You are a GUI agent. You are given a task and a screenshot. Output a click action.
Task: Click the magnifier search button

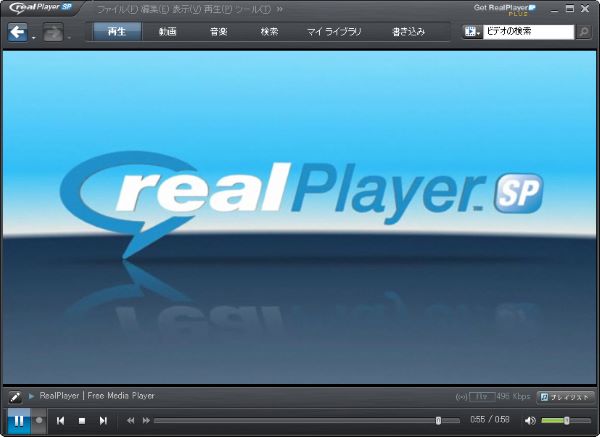click(x=584, y=32)
